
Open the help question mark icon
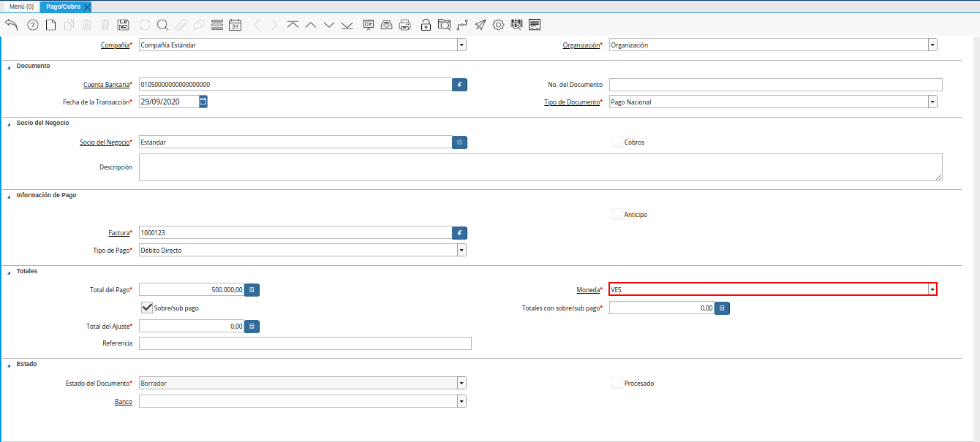[x=32, y=25]
